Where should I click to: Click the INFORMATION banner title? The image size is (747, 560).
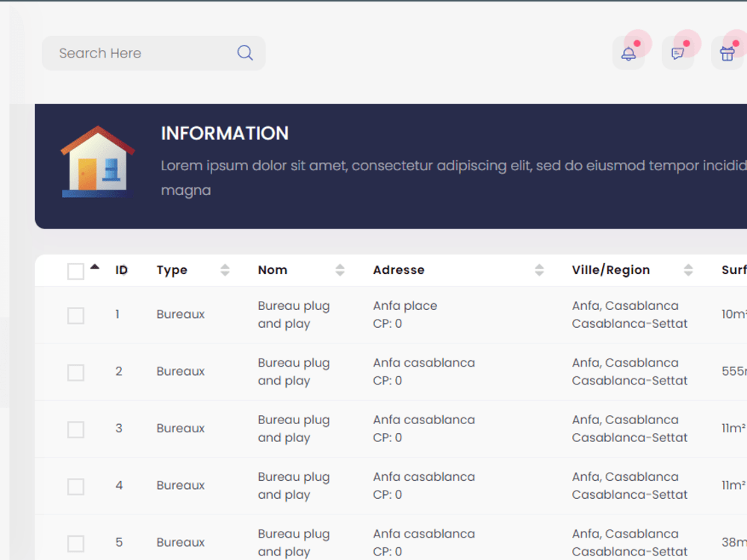(225, 134)
